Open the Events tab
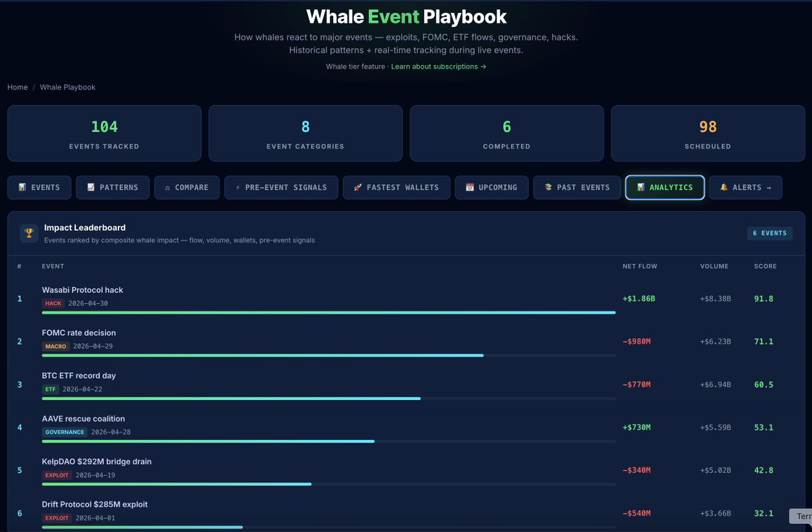The height and width of the screenshot is (532, 812). (x=39, y=187)
